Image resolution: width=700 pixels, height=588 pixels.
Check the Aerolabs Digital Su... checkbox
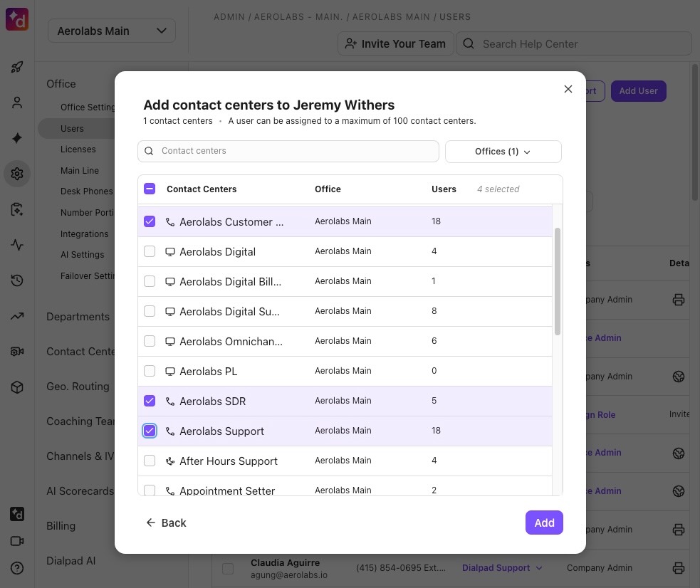(x=150, y=311)
